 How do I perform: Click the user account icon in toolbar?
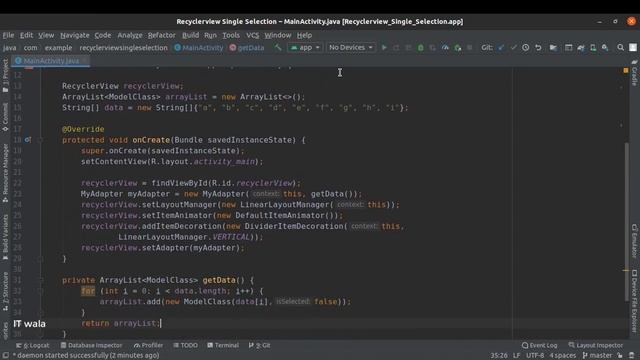coord(633,48)
